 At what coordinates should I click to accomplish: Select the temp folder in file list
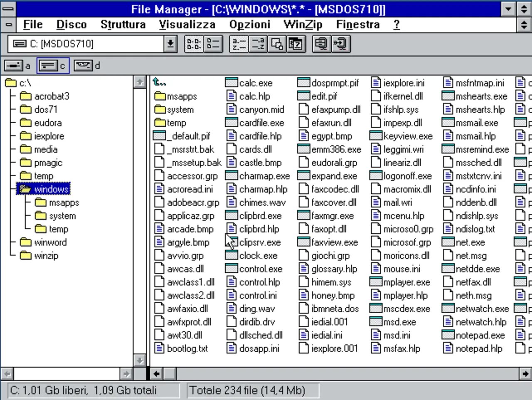[x=170, y=123]
